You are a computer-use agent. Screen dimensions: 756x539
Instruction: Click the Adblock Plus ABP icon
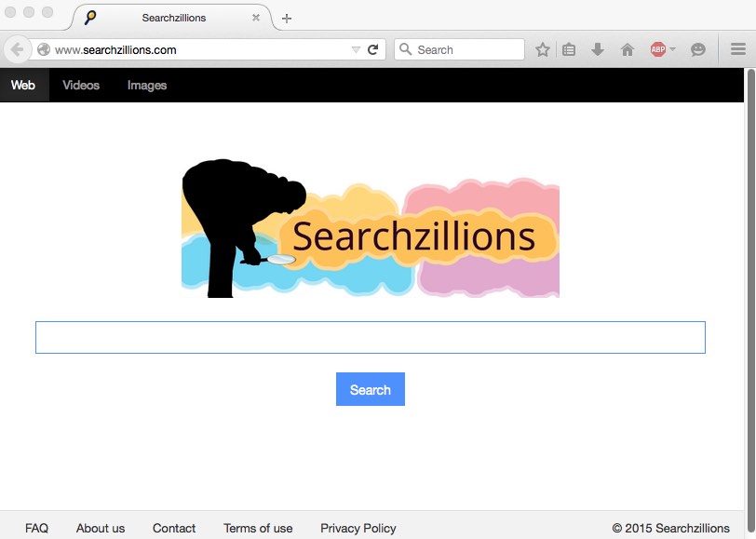[657, 50]
